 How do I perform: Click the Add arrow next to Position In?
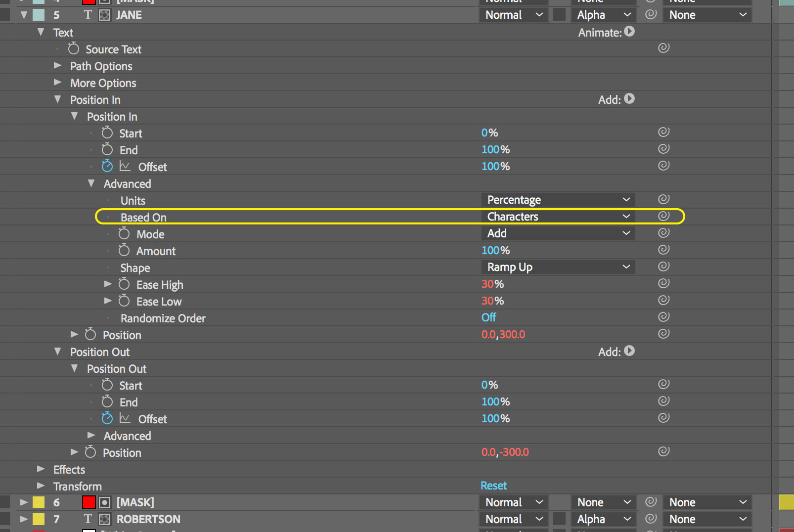pos(629,99)
